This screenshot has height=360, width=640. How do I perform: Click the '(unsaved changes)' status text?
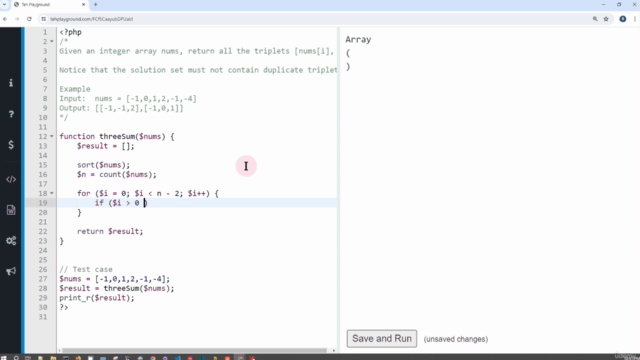(x=456, y=339)
